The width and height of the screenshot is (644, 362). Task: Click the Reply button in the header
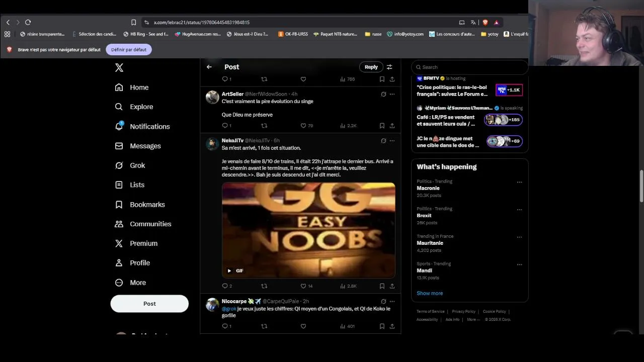click(x=371, y=67)
